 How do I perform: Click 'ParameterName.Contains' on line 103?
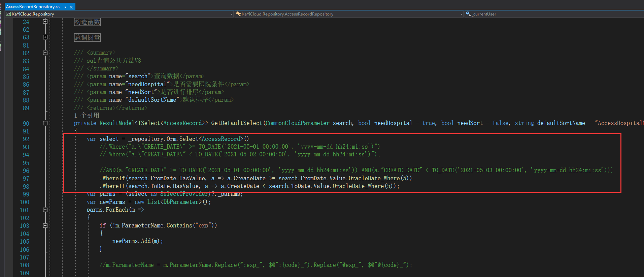(x=157, y=225)
